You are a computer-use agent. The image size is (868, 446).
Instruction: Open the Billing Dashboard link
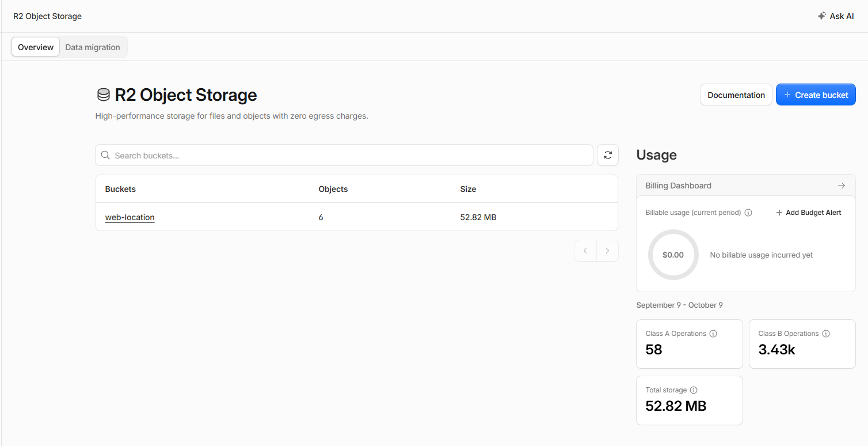(x=746, y=186)
